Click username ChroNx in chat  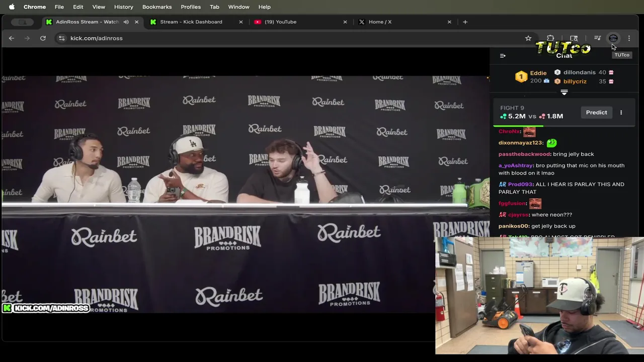coord(509,132)
